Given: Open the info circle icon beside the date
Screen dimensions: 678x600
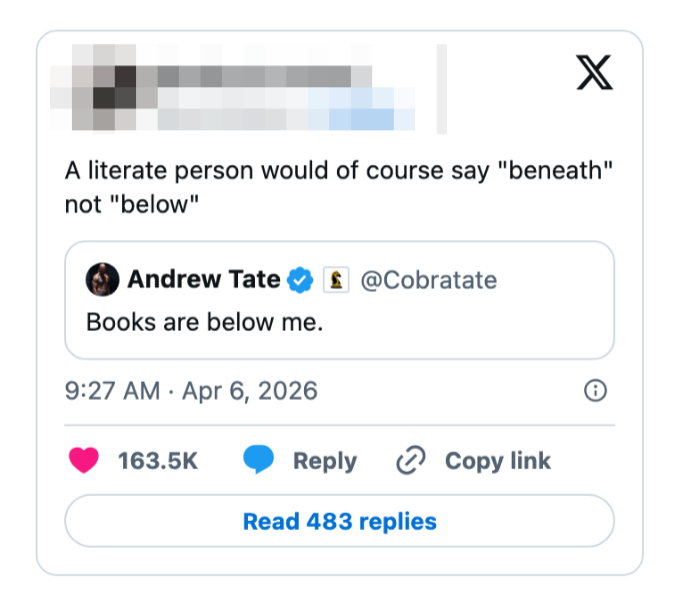Looking at the screenshot, I should 595,390.
